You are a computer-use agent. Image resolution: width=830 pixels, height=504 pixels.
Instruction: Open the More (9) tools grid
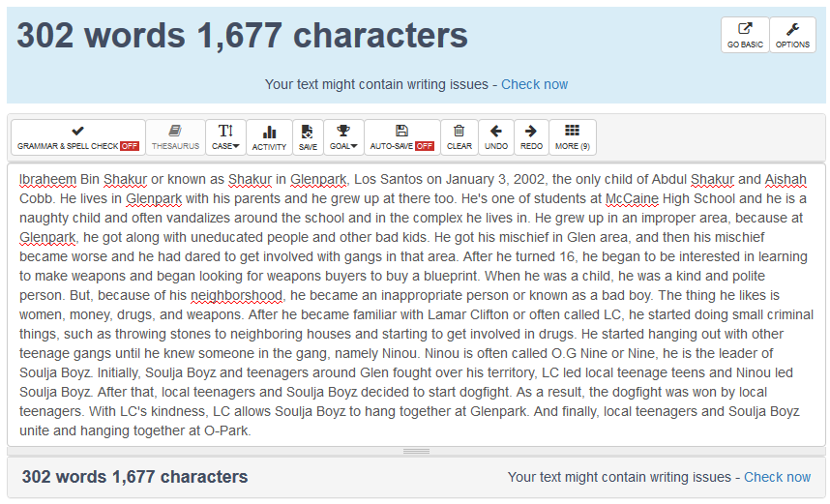573,137
